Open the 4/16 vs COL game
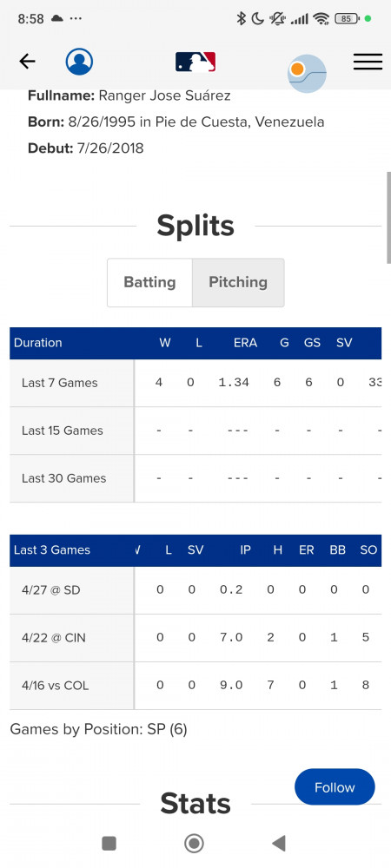 tap(195, 686)
